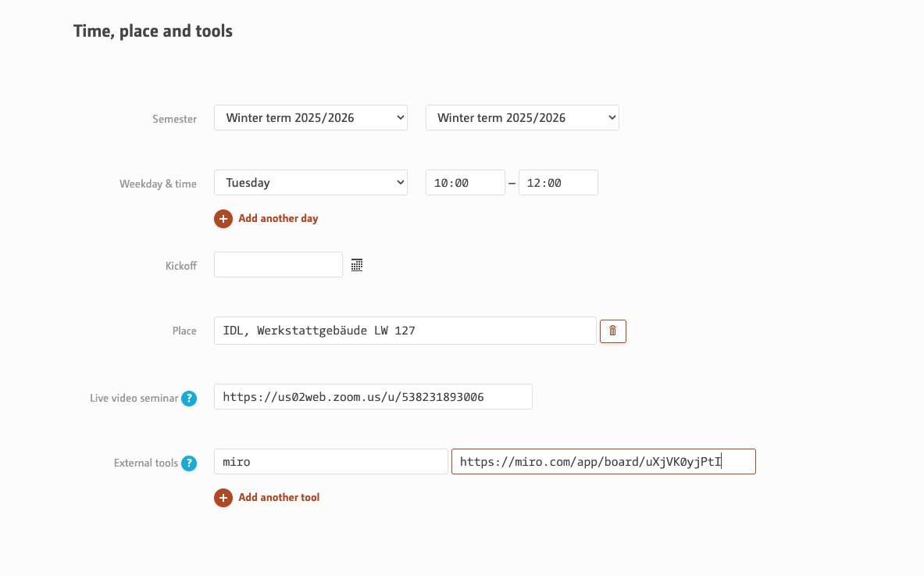Viewport: 924px width, 576px height.
Task: Open the Tuesday weekday dropdown
Action: tap(311, 183)
